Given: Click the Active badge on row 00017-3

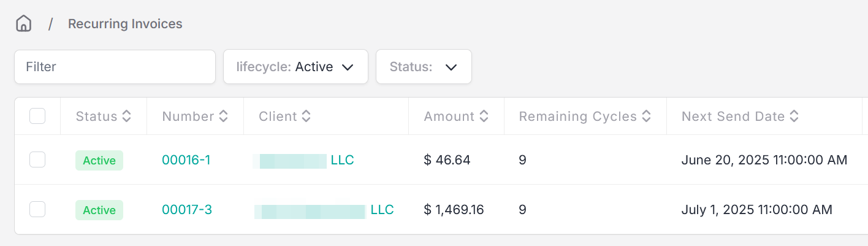Looking at the screenshot, I should coord(99,210).
